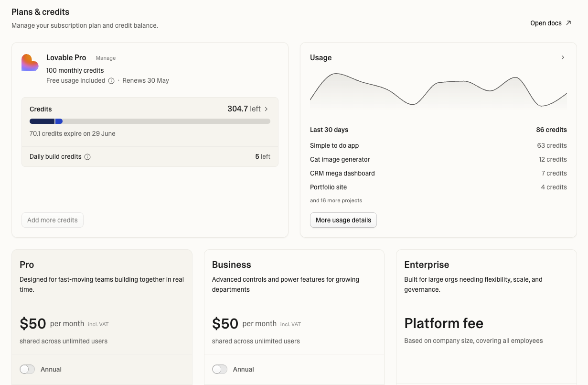Click the Enterprise plan card title
588x385 pixels.
coord(427,264)
